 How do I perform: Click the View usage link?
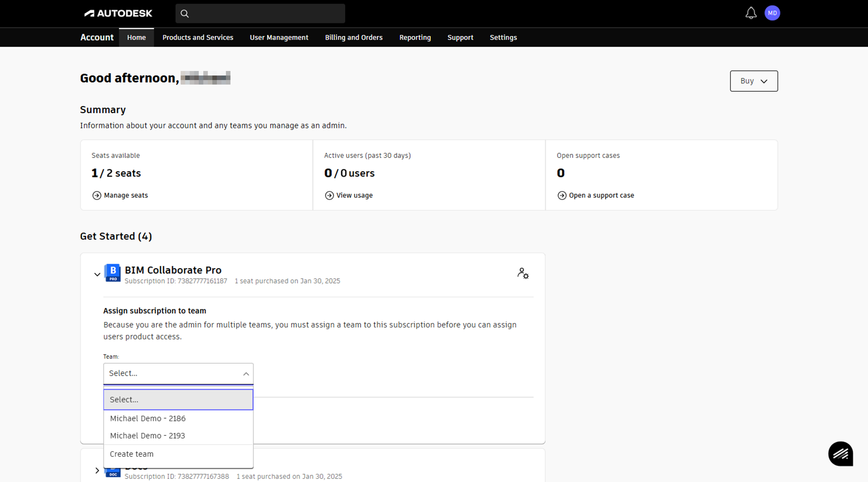pyautogui.click(x=354, y=196)
